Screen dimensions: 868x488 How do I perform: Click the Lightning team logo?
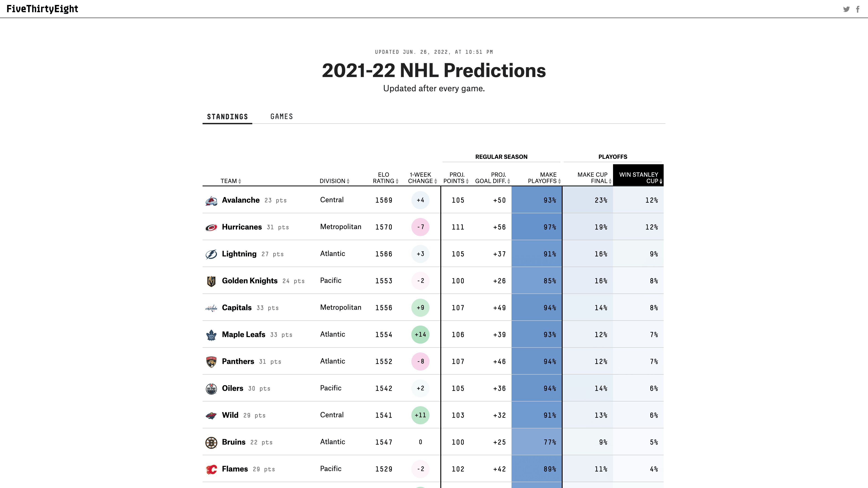click(x=211, y=254)
